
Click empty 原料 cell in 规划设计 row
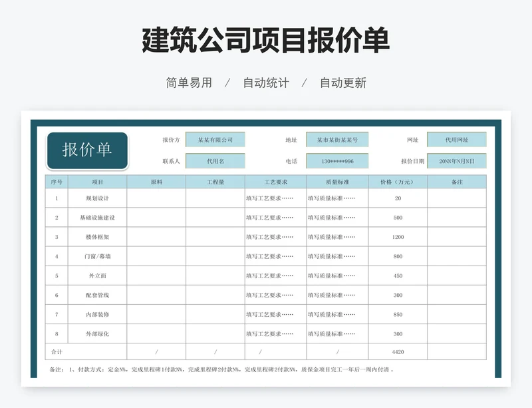[156, 198]
